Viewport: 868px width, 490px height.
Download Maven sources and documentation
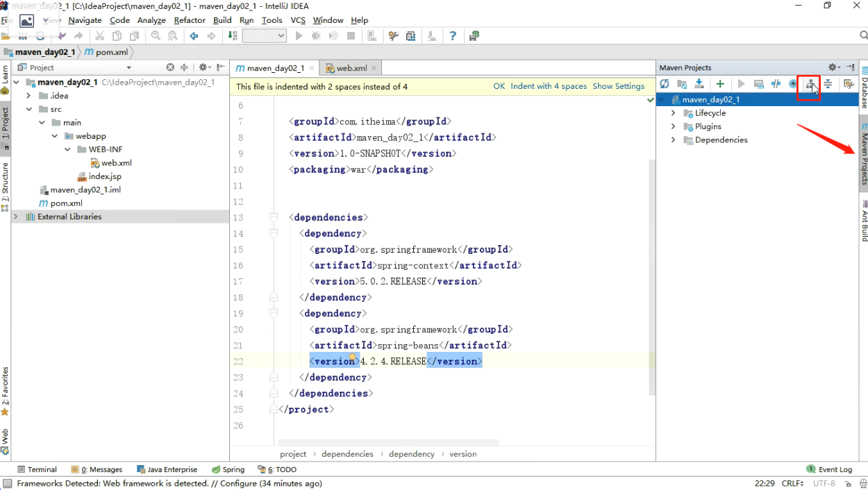pyautogui.click(x=699, y=84)
